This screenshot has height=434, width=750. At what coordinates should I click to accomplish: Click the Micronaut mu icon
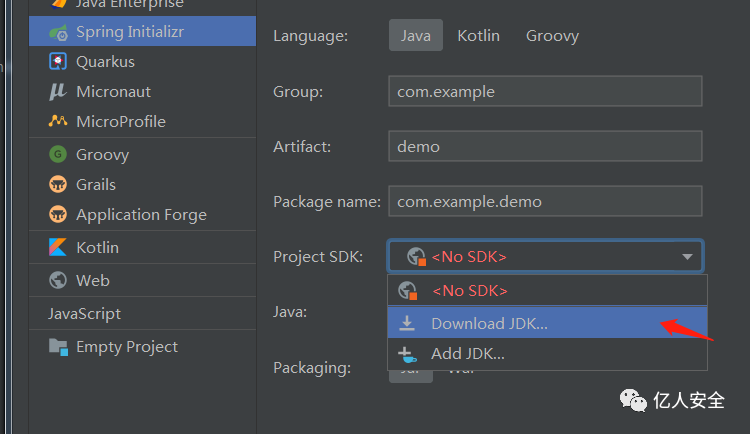coord(58,91)
